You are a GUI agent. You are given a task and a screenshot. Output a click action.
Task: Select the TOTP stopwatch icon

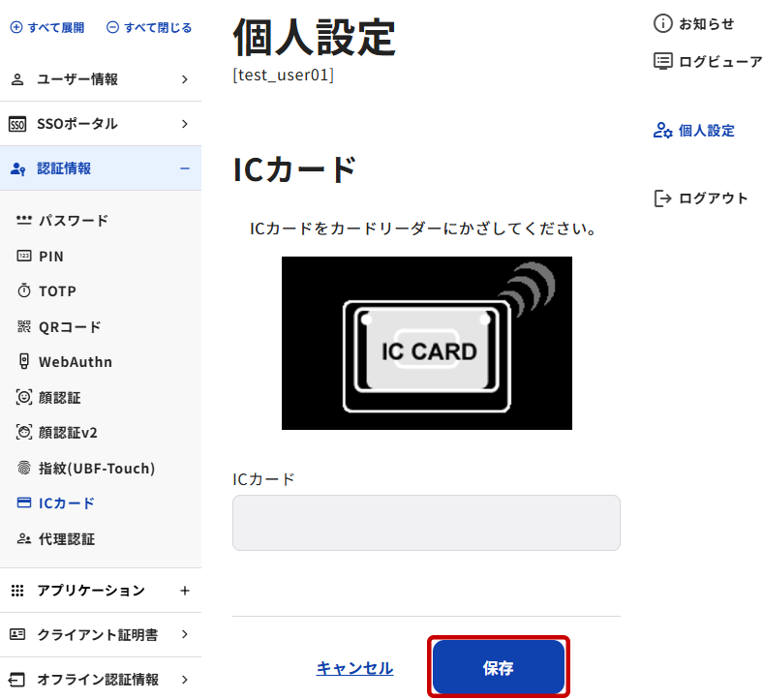(x=24, y=290)
